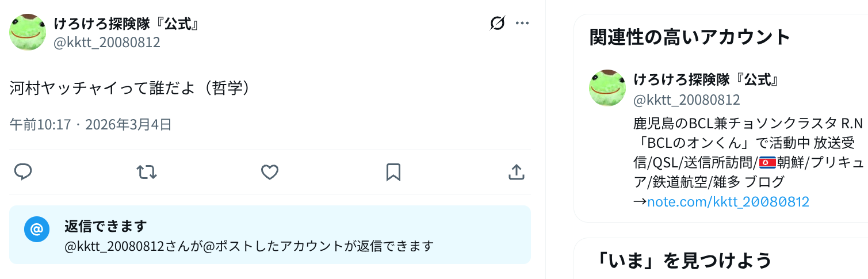Click the blue @ reply-restriction icon
The height and width of the screenshot is (279, 868).
pos(36,230)
